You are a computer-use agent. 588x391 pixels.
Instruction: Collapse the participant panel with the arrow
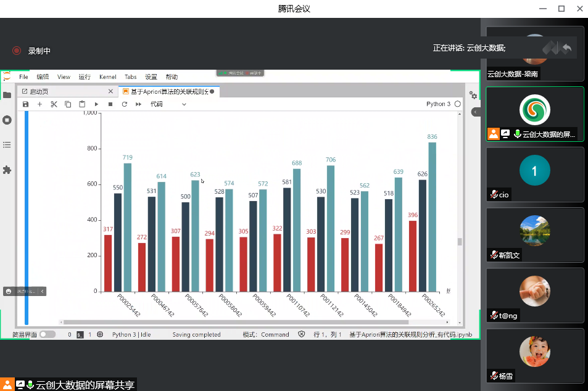pos(476,112)
